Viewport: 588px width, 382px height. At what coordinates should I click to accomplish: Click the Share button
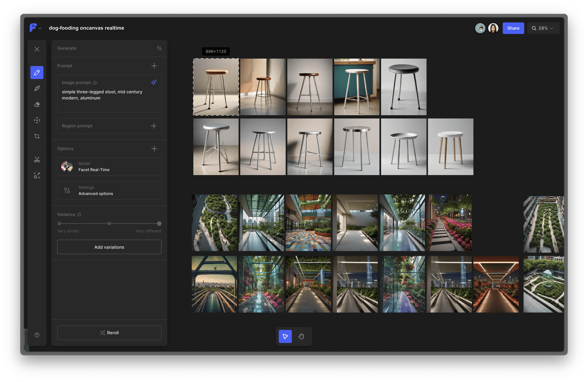[x=513, y=28]
